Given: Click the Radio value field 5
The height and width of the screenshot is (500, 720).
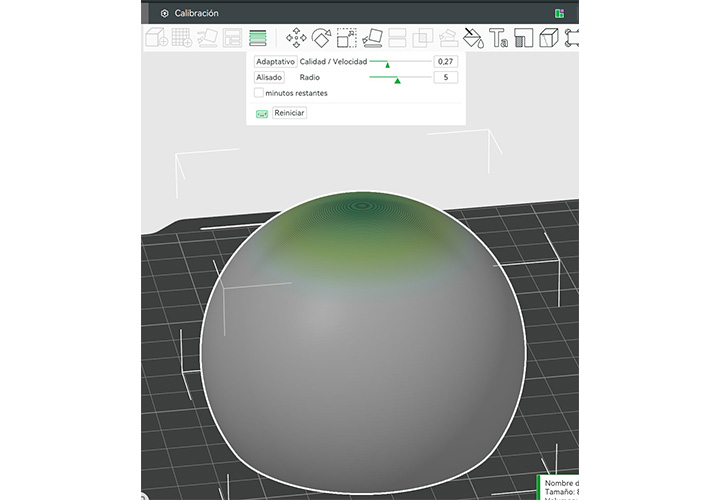Looking at the screenshot, I should [445, 77].
